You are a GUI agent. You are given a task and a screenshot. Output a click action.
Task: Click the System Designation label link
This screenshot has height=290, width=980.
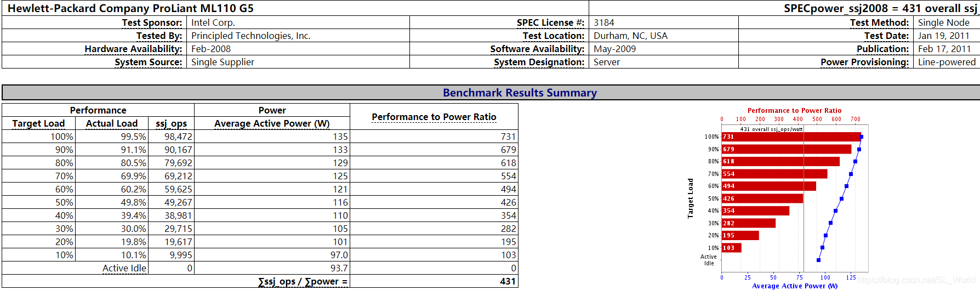pos(539,62)
